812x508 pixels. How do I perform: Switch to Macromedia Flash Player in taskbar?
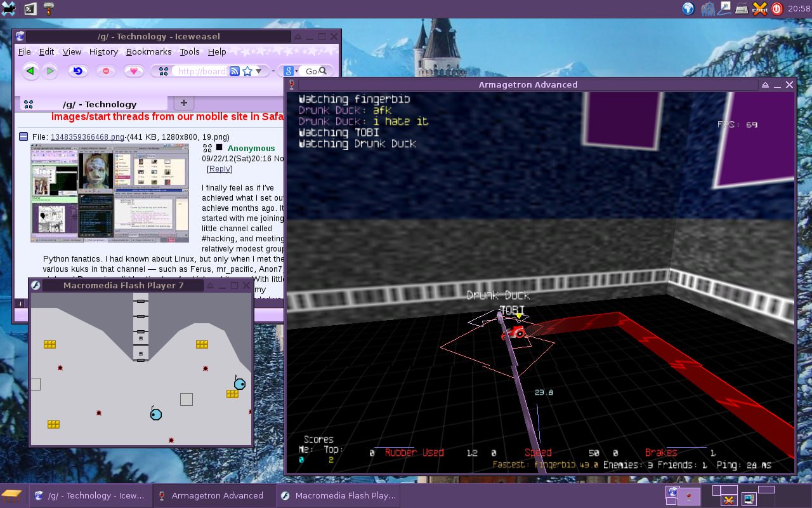(x=339, y=495)
